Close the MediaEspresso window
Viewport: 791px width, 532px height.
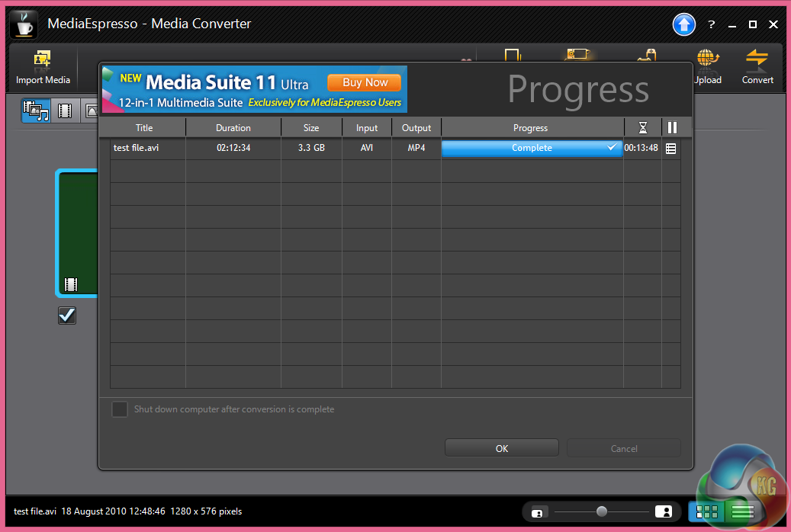tap(773, 24)
